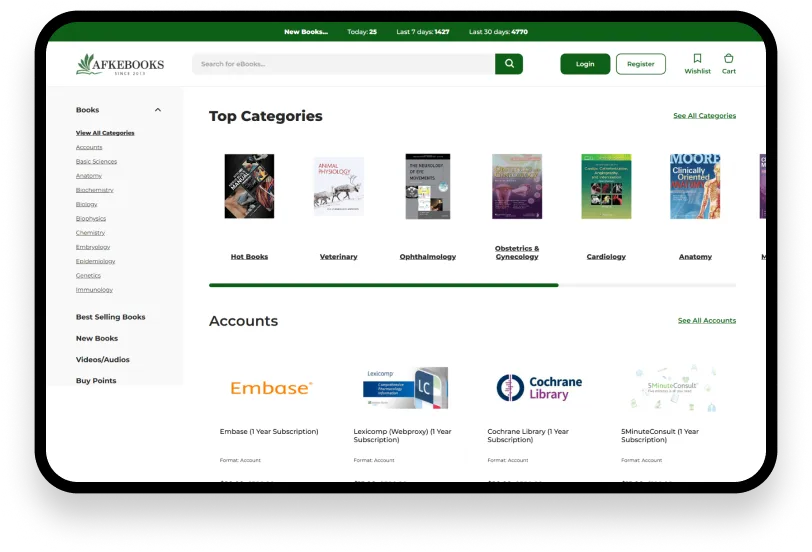Open the Animal Physiology cover thumbnail
The width and height of the screenshot is (812, 552).
tap(339, 186)
